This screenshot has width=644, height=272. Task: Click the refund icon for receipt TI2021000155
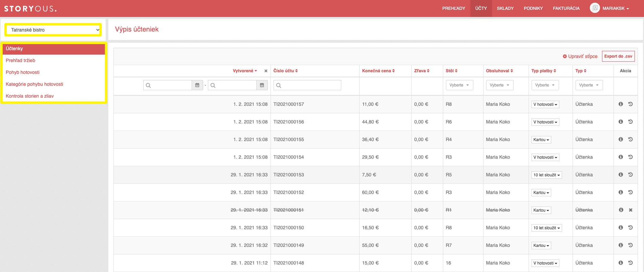click(x=630, y=139)
